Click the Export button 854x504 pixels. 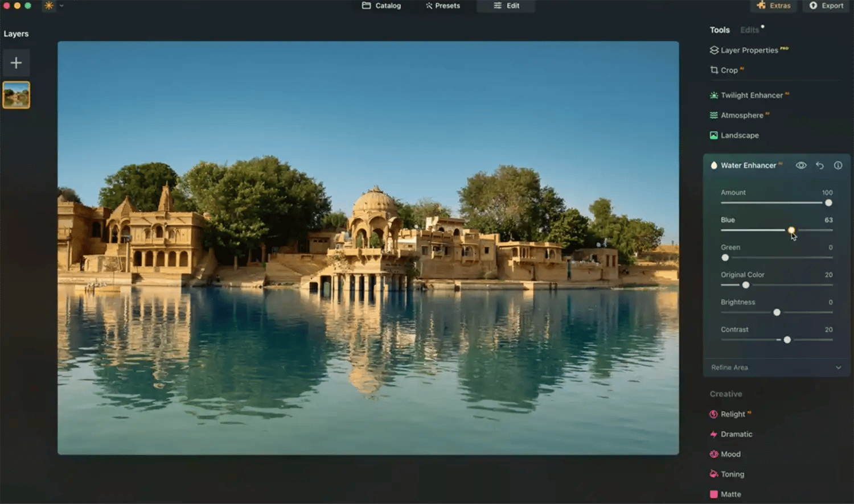826,6
